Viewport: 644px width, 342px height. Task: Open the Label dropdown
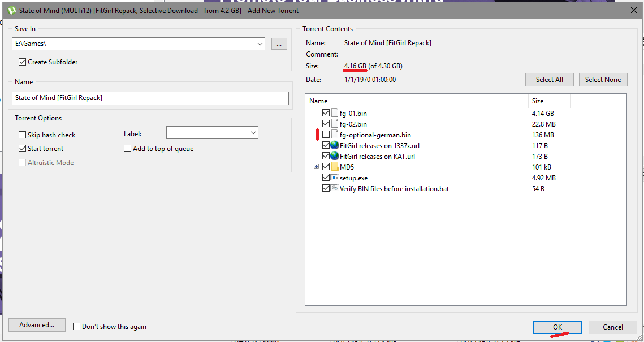coord(253,133)
